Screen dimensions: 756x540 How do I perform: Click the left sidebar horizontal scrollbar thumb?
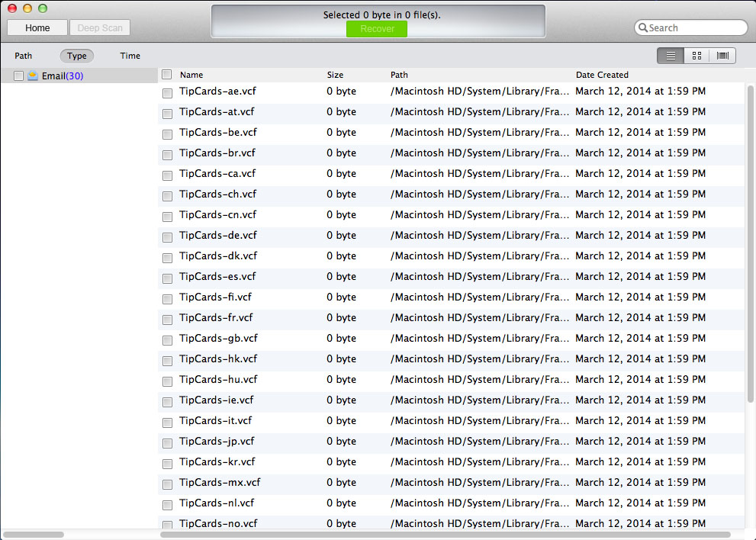point(34,534)
